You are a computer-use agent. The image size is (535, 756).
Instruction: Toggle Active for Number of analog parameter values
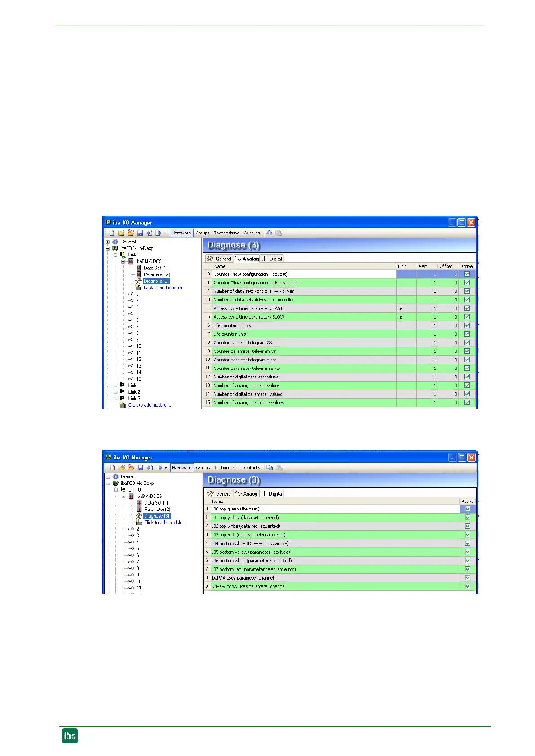pos(467,403)
